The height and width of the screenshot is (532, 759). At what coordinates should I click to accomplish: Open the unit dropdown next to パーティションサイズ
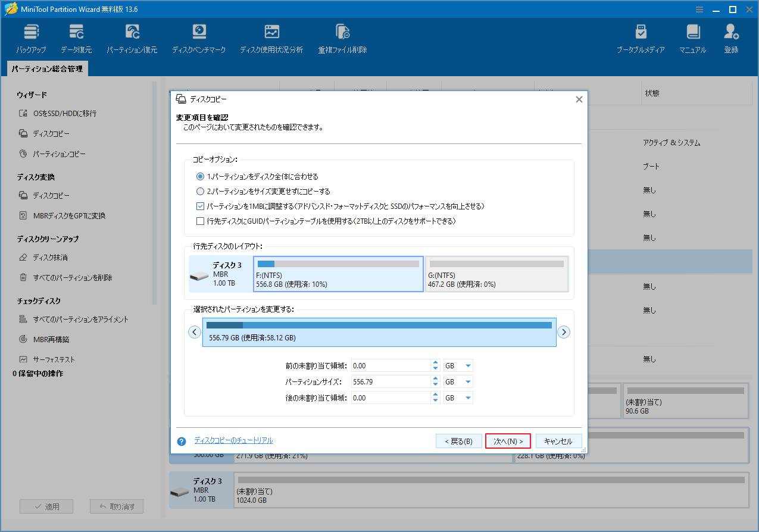coord(458,381)
